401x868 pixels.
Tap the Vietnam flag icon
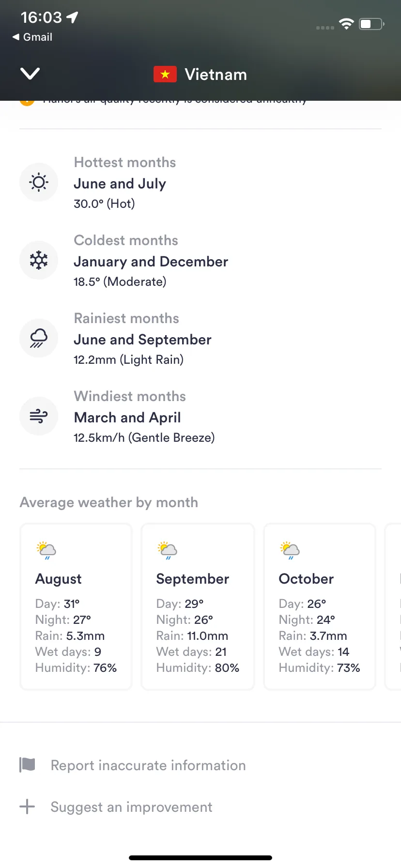coord(165,74)
